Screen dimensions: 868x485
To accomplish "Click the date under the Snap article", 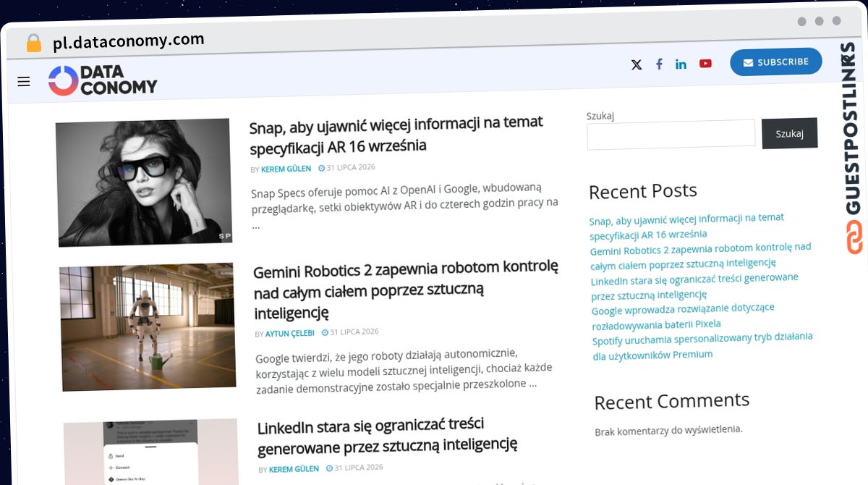I will (346, 168).
